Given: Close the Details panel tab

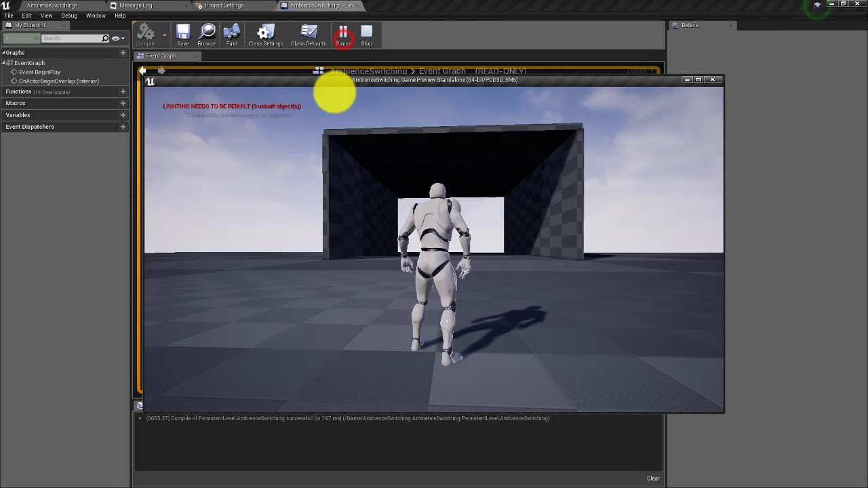Looking at the screenshot, I should (x=731, y=26).
